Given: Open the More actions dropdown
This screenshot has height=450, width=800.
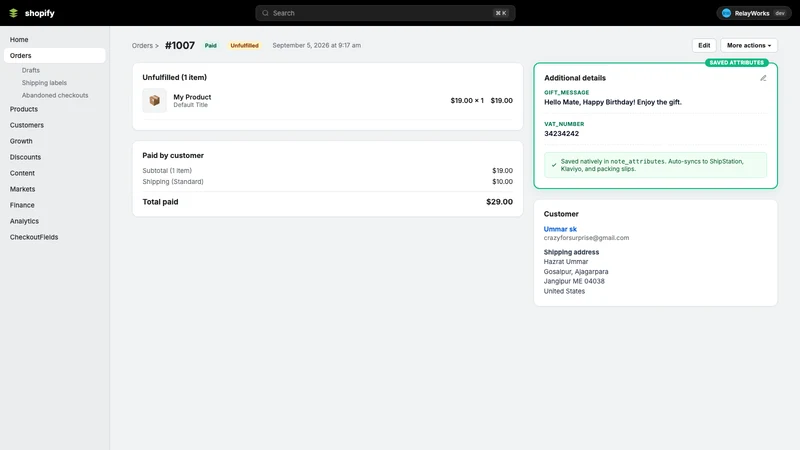Looking at the screenshot, I should [748, 45].
